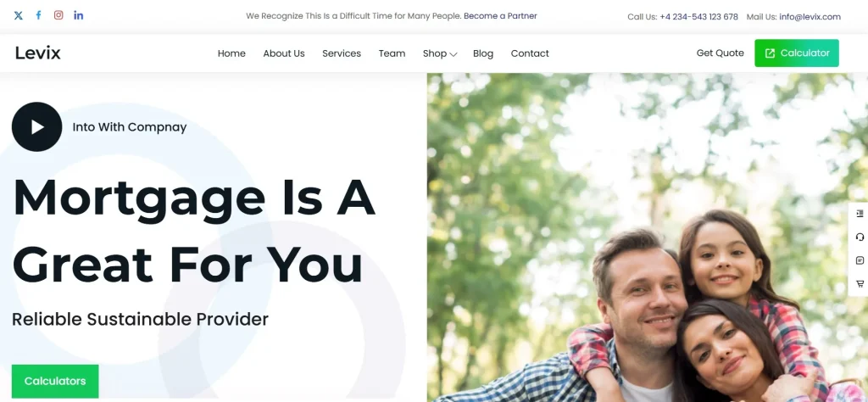
Task: Follow the Become a Partner link
Action: tap(500, 16)
